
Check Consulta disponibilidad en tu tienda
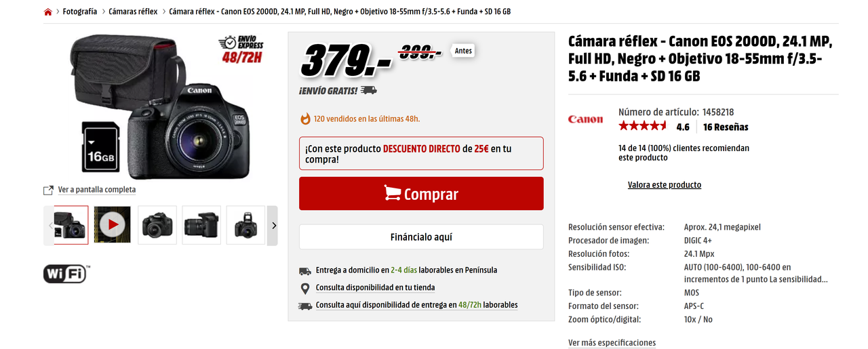click(375, 288)
